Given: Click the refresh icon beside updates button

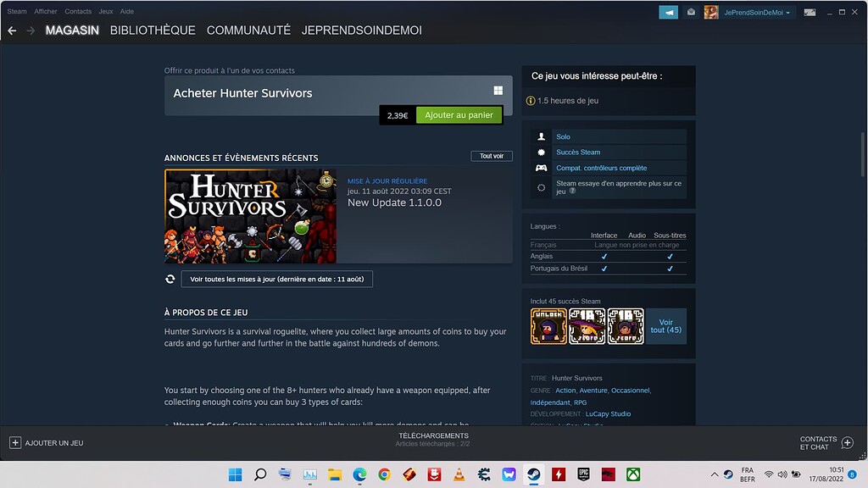Looking at the screenshot, I should tap(170, 279).
